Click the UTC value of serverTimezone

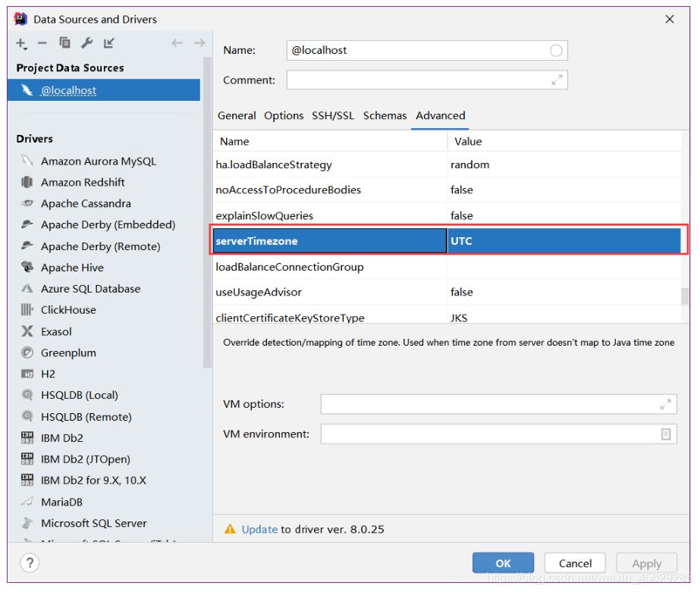(x=462, y=241)
